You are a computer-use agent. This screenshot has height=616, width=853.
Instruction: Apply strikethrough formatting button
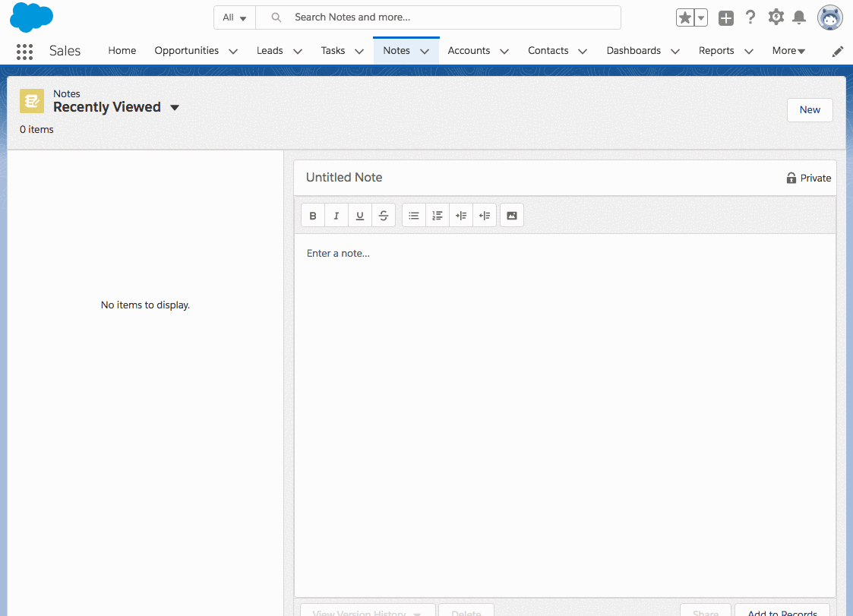point(384,216)
